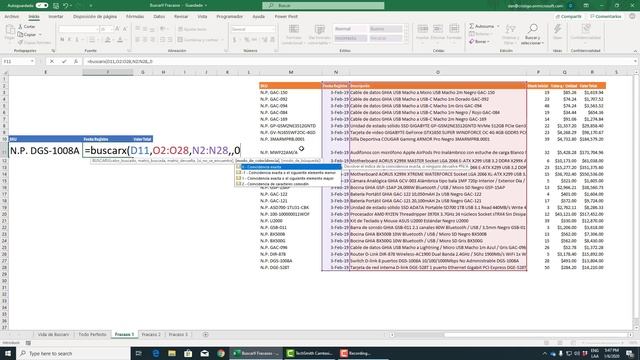Toggle Bold (N) formatting
Screen dimensions: 640x360
pos(62,40)
